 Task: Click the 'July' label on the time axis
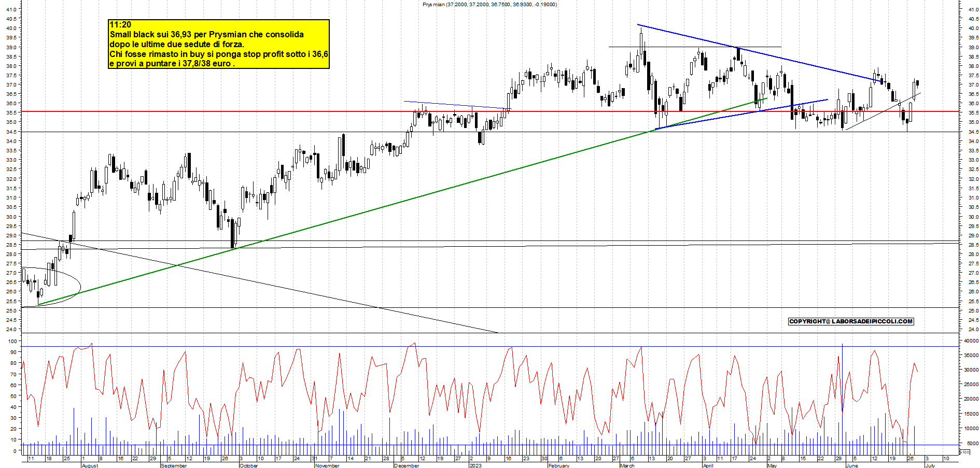click(930, 465)
